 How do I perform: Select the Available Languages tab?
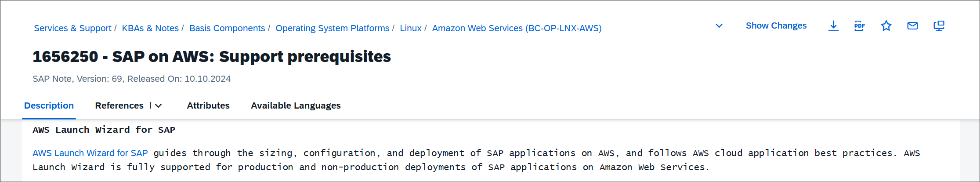[296, 106]
